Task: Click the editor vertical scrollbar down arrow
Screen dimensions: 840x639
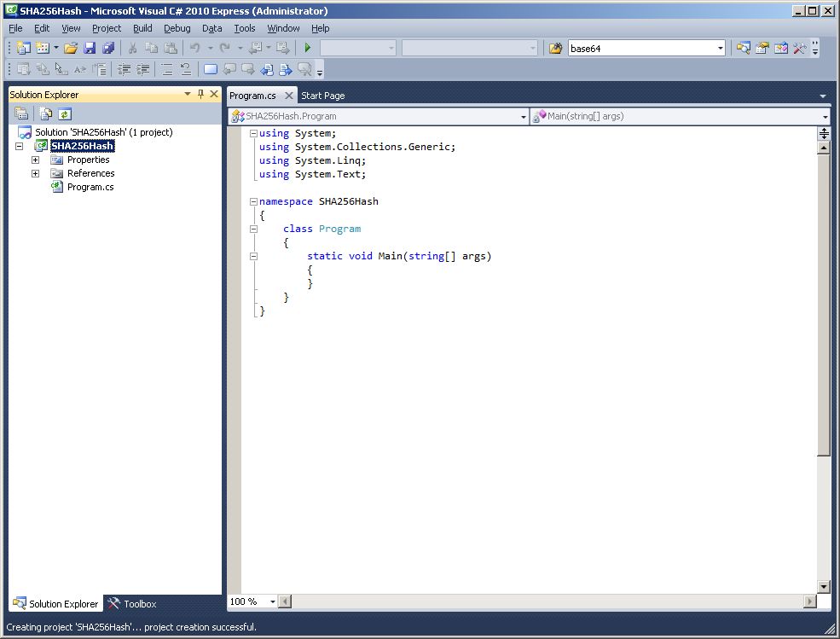Action: [x=823, y=586]
